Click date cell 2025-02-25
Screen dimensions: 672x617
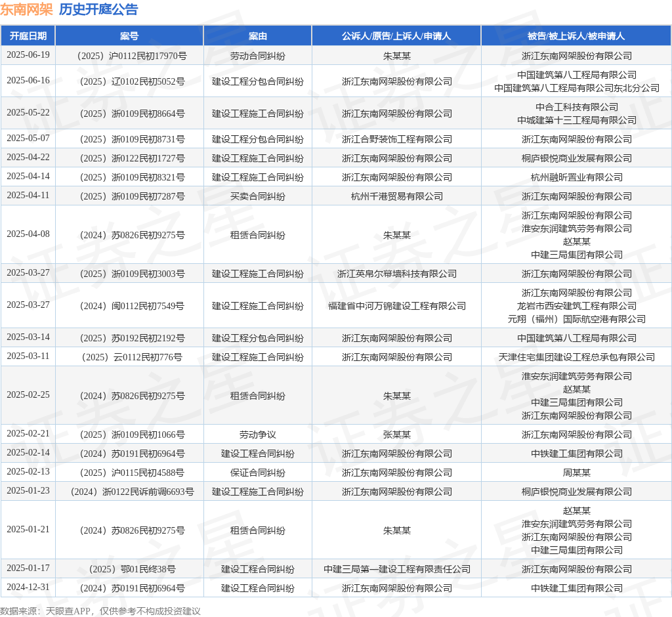point(28,395)
